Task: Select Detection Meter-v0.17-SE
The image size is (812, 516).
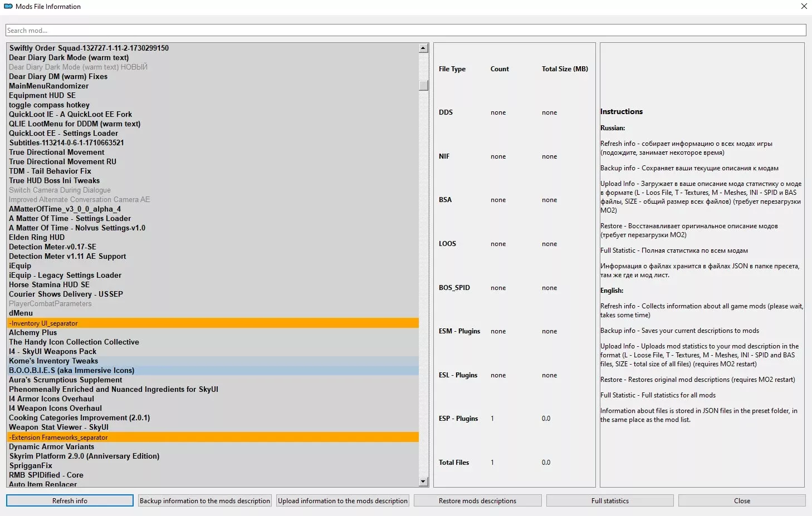Action: click(53, 247)
